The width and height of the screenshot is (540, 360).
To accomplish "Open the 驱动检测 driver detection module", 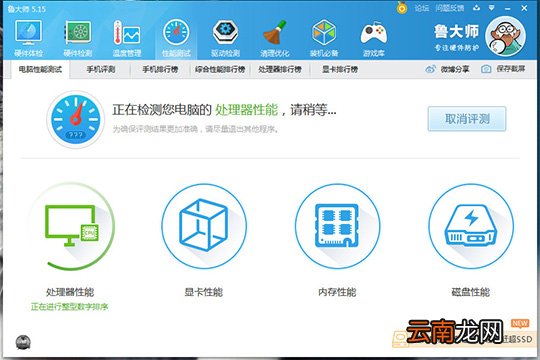I will pos(225,38).
